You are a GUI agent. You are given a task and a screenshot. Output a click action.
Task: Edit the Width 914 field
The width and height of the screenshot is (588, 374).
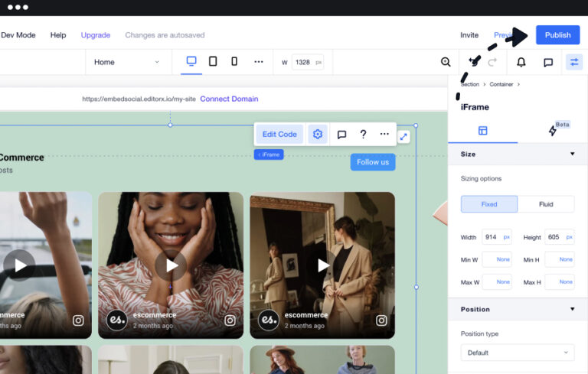pyautogui.click(x=496, y=237)
